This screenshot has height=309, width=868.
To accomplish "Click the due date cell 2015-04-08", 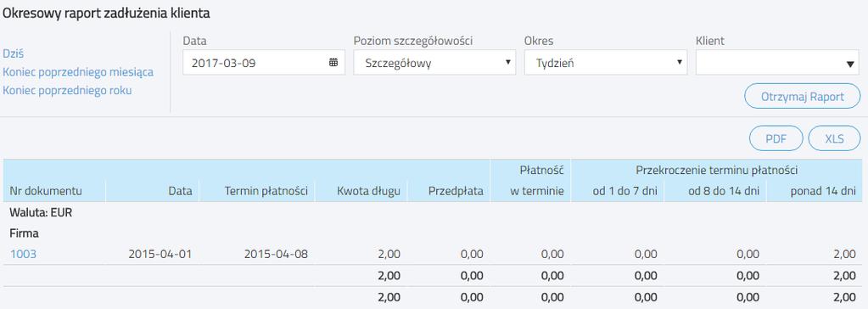I will (x=276, y=254).
